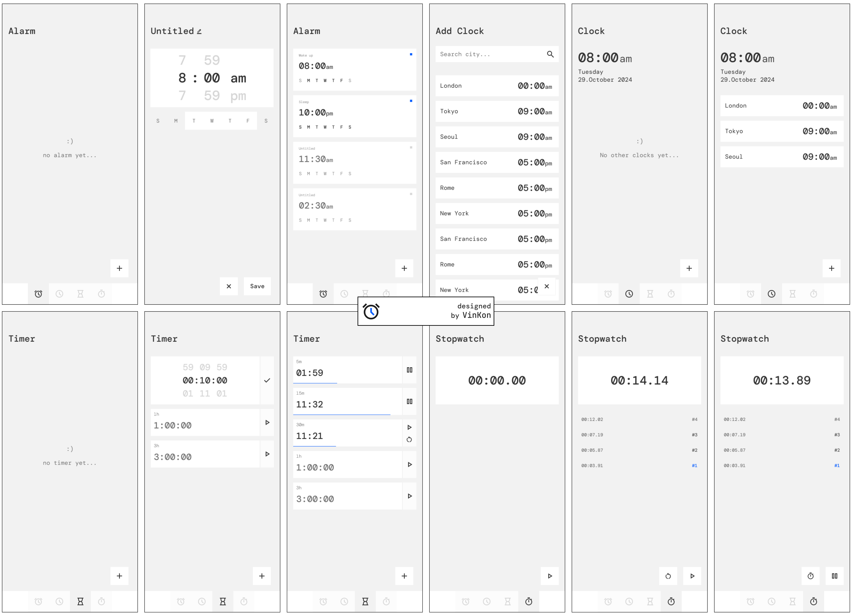Click the pencil icon next to Untitled
852x616 pixels.
coord(199,32)
